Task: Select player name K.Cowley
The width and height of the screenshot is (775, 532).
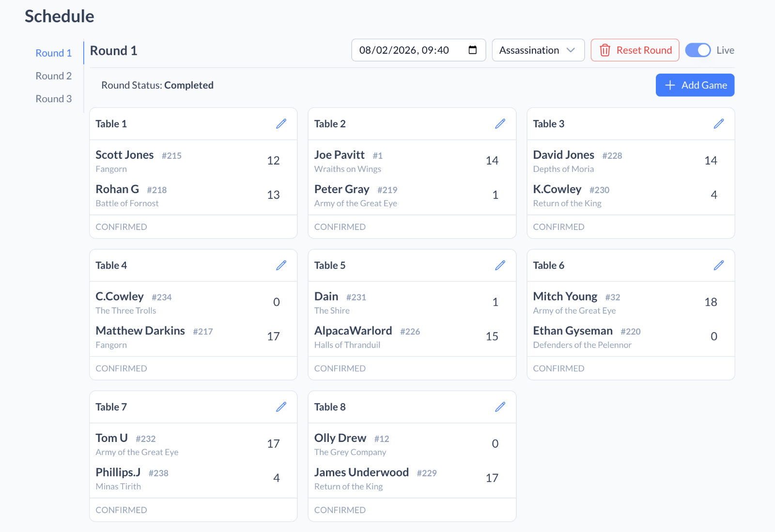Action: 557,189
